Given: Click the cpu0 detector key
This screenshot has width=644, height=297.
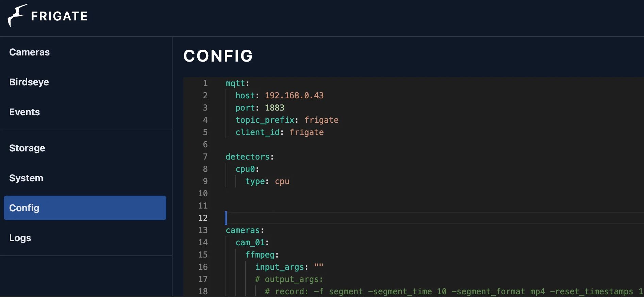Looking at the screenshot, I should click(x=245, y=169).
